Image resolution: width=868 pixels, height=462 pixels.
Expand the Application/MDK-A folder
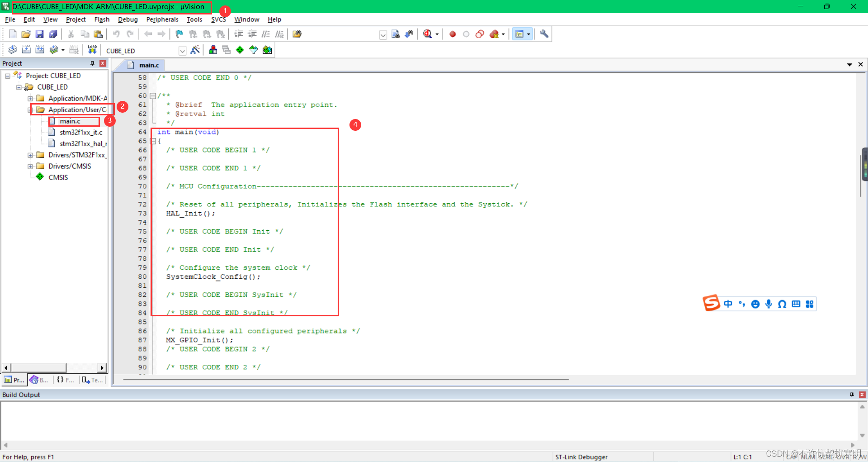pyautogui.click(x=30, y=99)
